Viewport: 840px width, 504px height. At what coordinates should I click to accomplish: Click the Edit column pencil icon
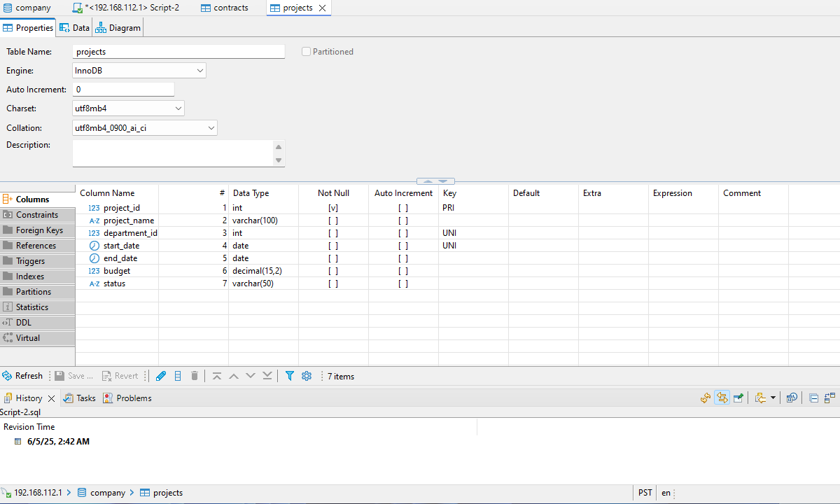pos(161,376)
